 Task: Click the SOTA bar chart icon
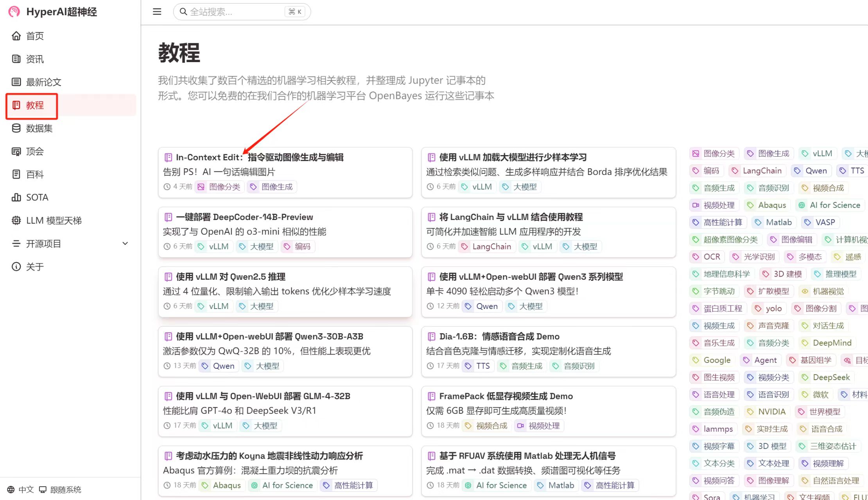16,197
